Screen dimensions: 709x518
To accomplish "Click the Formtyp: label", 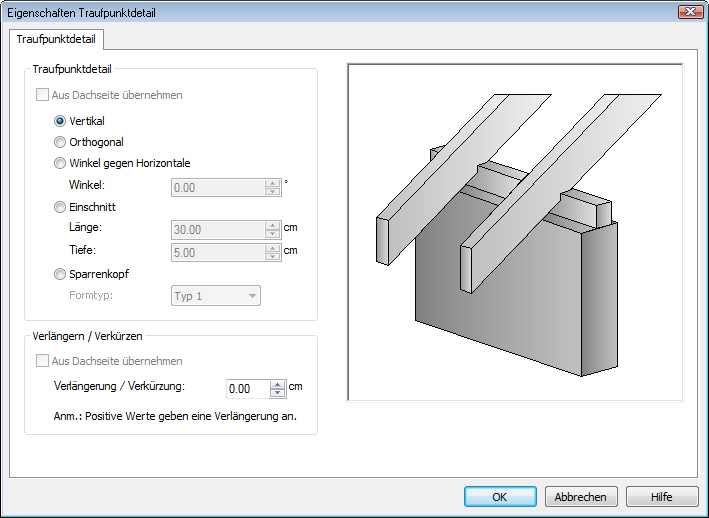I will pos(91,295).
